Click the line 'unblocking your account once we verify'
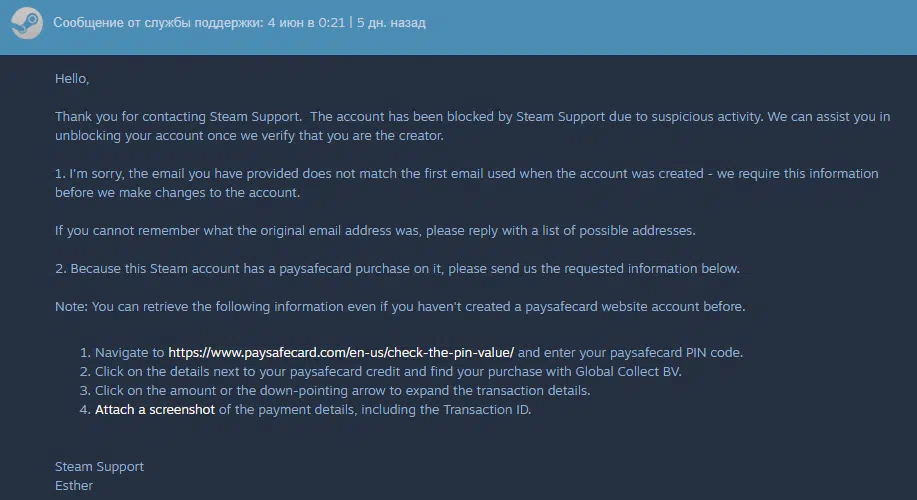This screenshot has width=917, height=500. point(249,136)
